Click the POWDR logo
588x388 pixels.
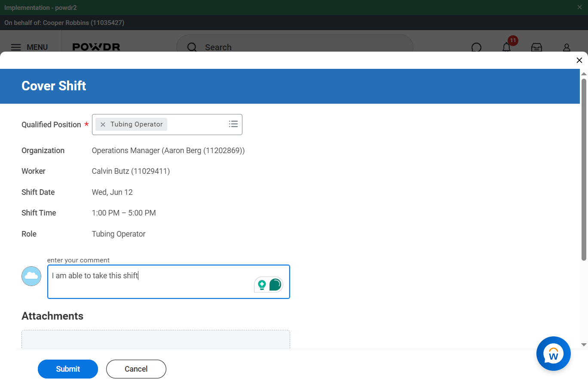click(x=96, y=47)
